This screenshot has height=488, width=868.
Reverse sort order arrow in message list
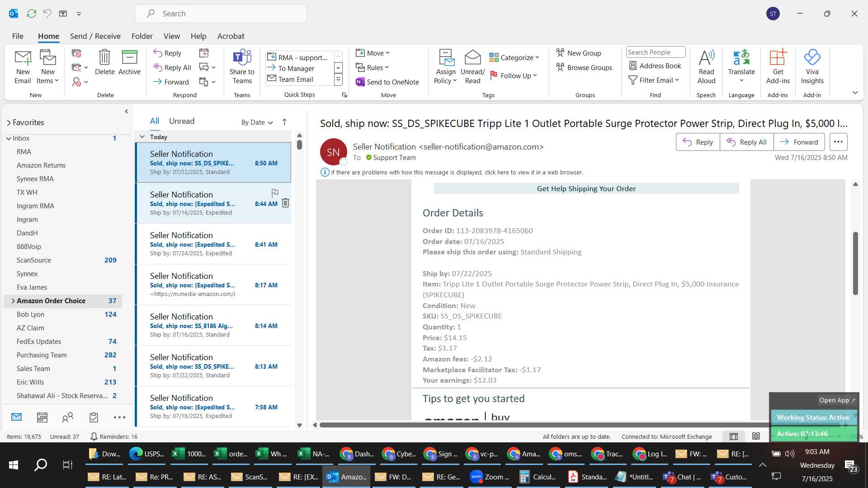[284, 122]
